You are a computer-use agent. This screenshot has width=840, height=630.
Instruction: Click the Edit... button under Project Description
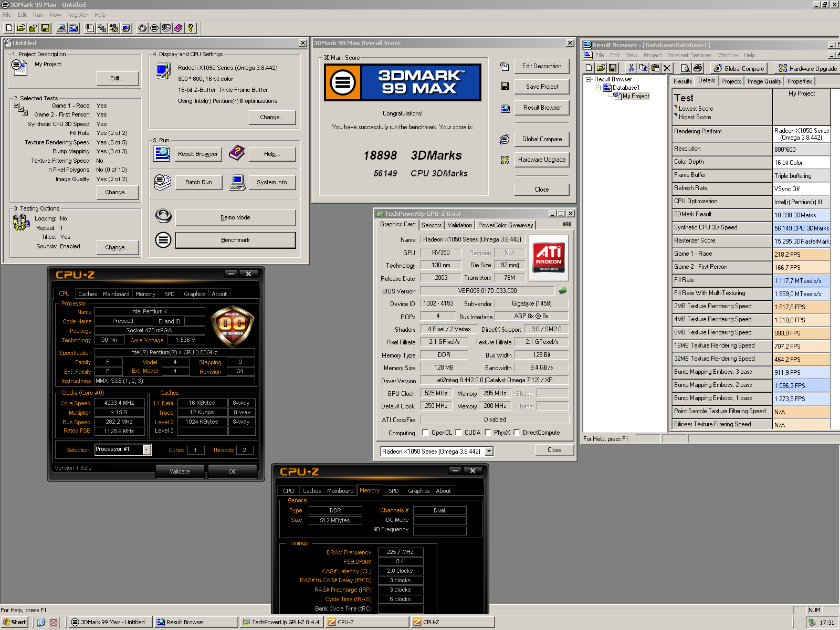[x=118, y=78]
